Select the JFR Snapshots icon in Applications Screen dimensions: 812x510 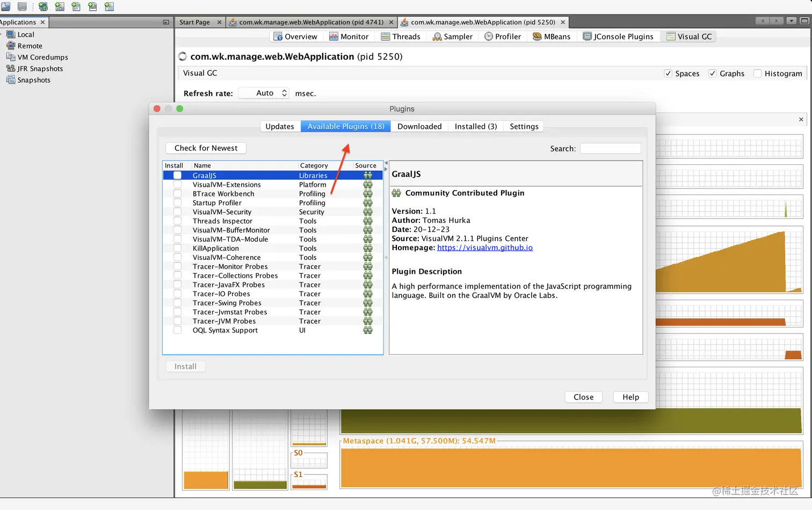pos(11,68)
